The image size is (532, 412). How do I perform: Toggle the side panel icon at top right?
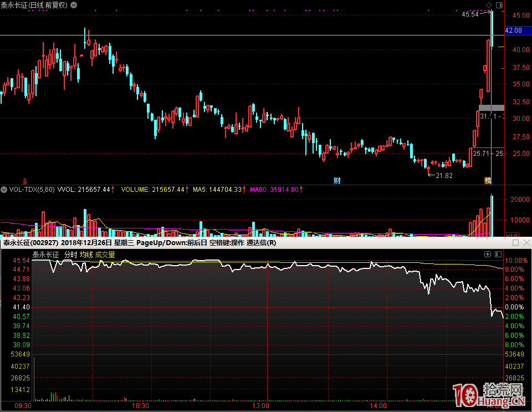coord(499,5)
